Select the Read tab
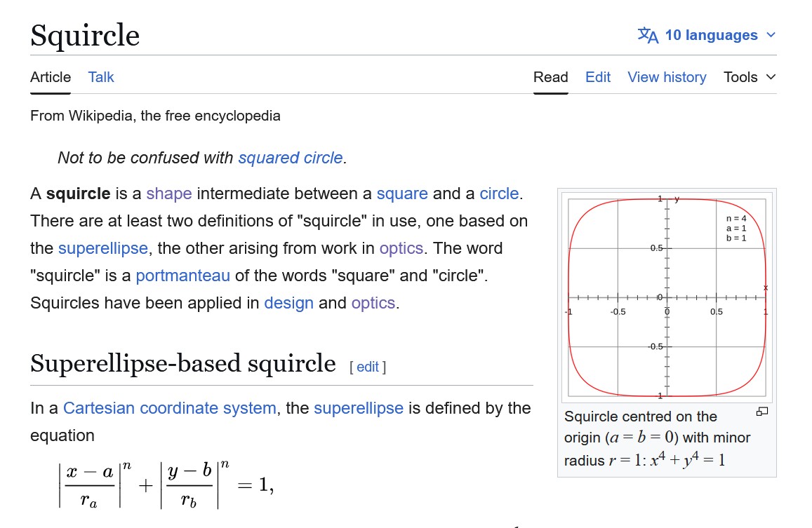 tap(550, 77)
